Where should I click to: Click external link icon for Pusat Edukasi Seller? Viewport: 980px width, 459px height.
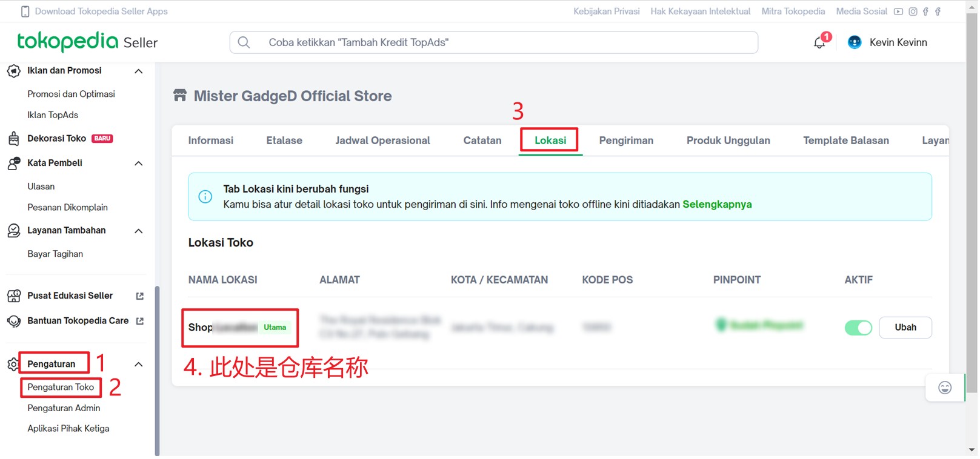tap(140, 296)
